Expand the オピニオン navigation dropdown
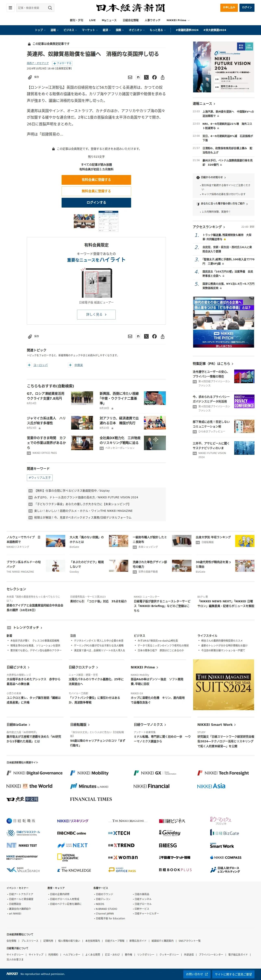The image size is (261, 980). pos(137,30)
